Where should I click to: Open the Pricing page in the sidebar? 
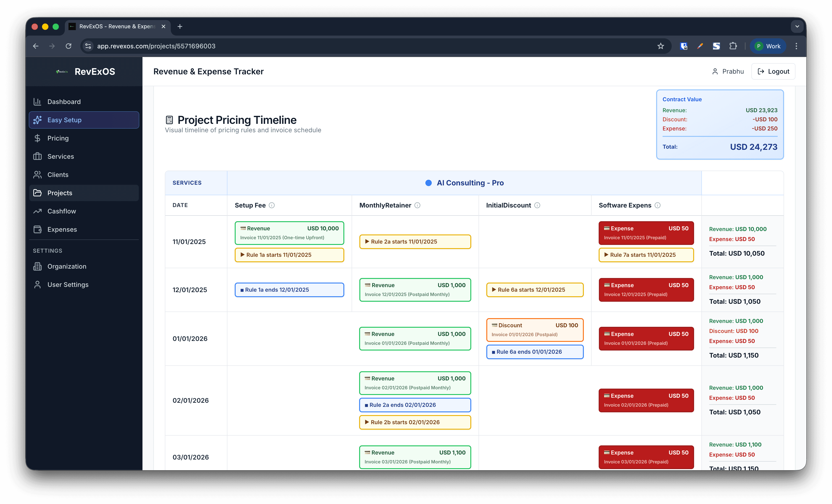(x=58, y=138)
